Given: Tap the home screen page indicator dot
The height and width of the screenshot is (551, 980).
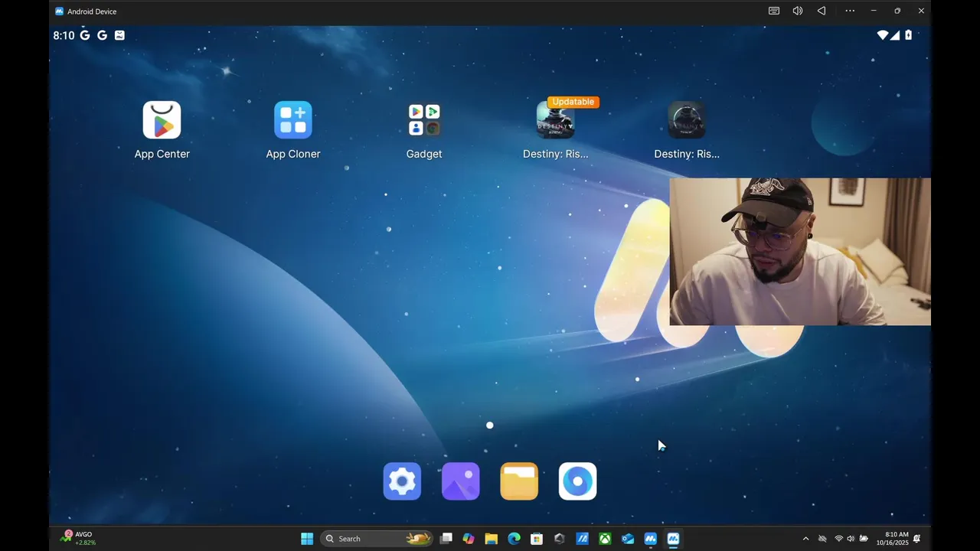Looking at the screenshot, I should pos(490,425).
